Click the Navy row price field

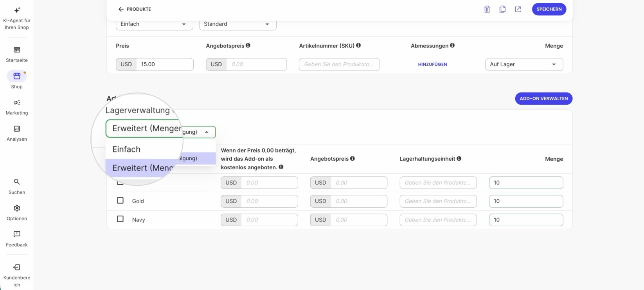click(270, 220)
